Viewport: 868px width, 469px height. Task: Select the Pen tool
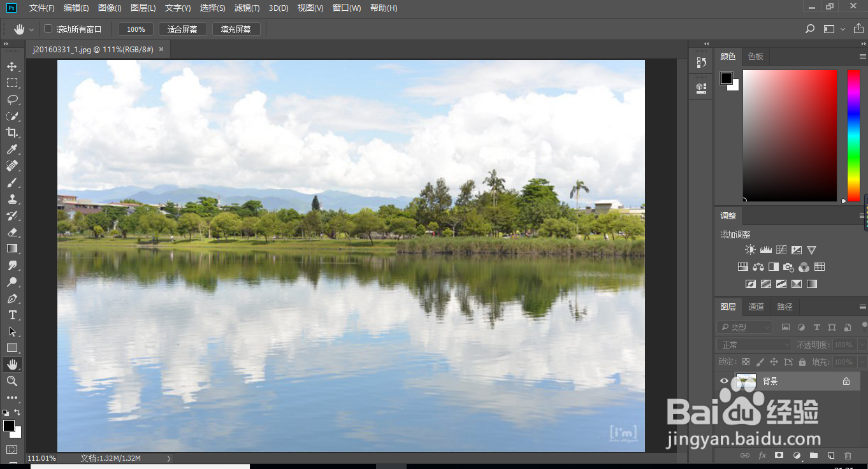[x=11, y=298]
